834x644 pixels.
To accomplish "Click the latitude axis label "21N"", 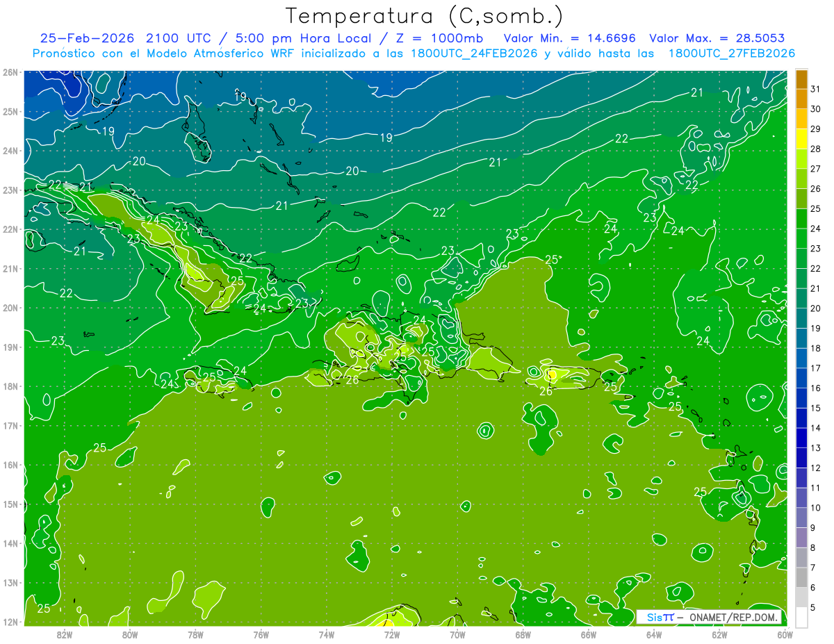I will click(x=10, y=269).
